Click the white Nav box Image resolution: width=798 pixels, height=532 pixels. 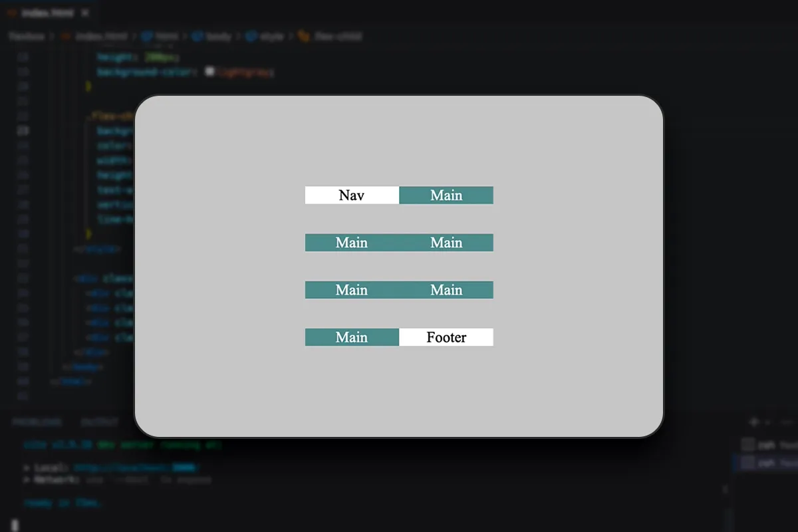point(352,195)
